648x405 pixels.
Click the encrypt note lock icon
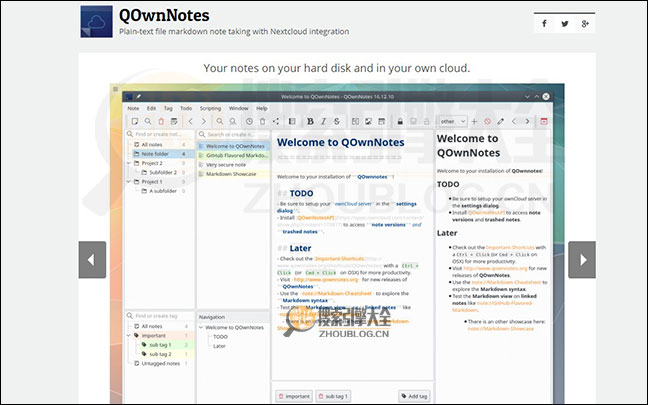click(x=400, y=121)
